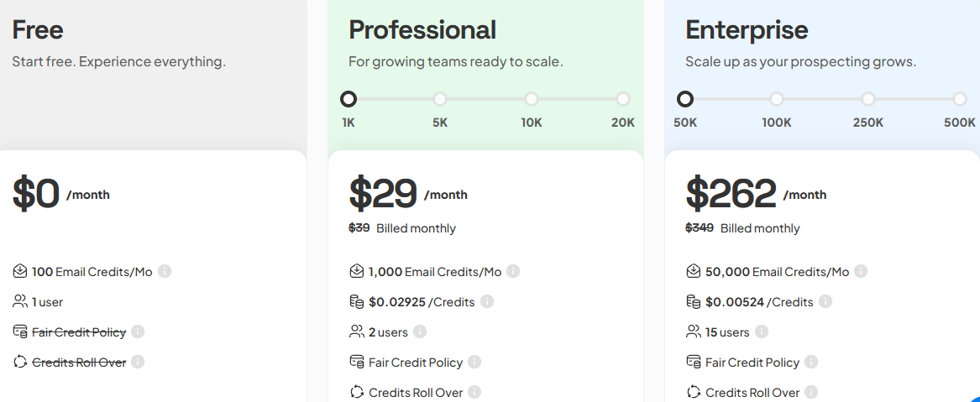Click info icon beside 15 users
The image size is (980, 402).
pyautogui.click(x=762, y=332)
